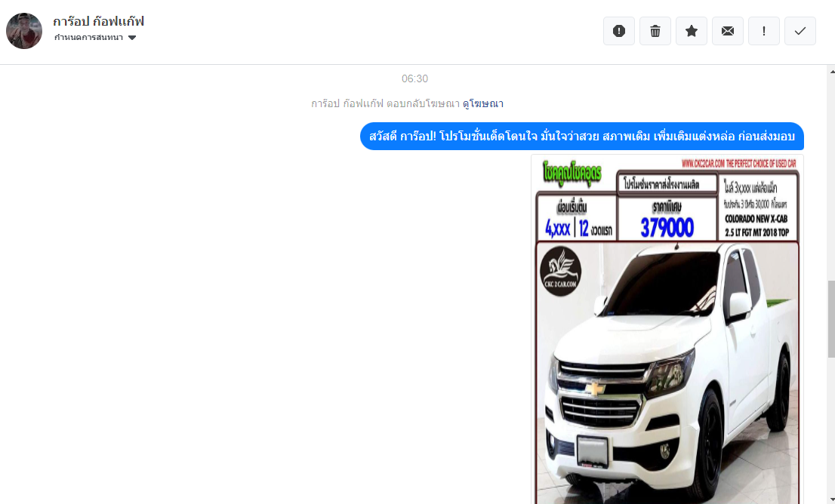Mark conversation unread with envelope icon
The height and width of the screenshot is (504, 835).
click(728, 31)
